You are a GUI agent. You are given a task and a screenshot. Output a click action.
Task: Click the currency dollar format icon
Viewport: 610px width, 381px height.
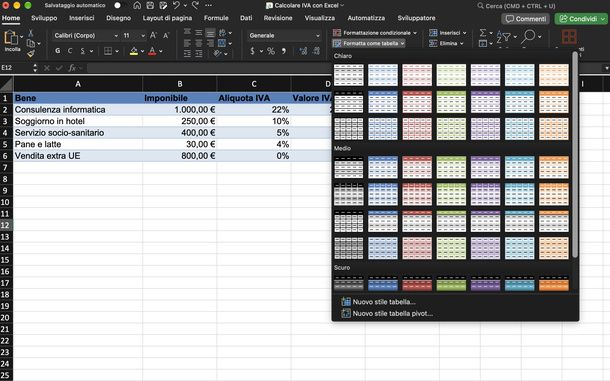coord(252,51)
